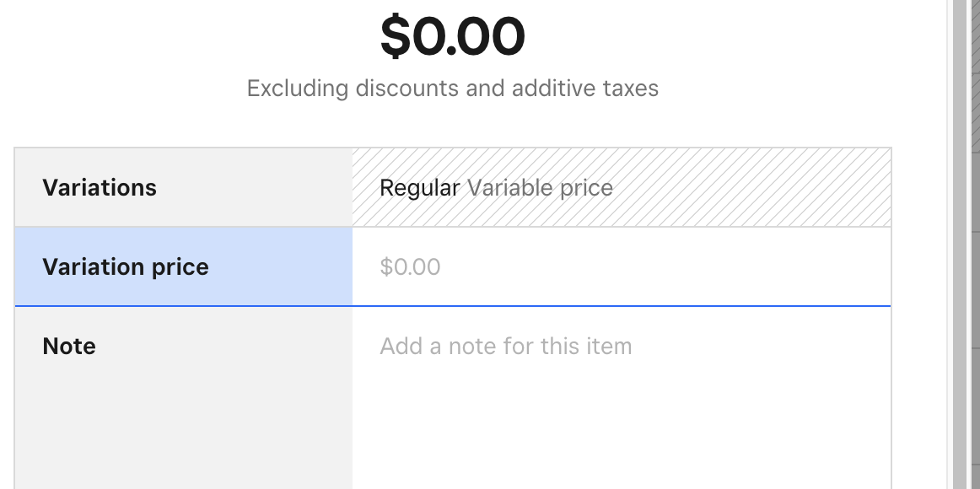Click the highlighted 'Variation price' label
980x489 pixels.
pyautogui.click(x=126, y=267)
